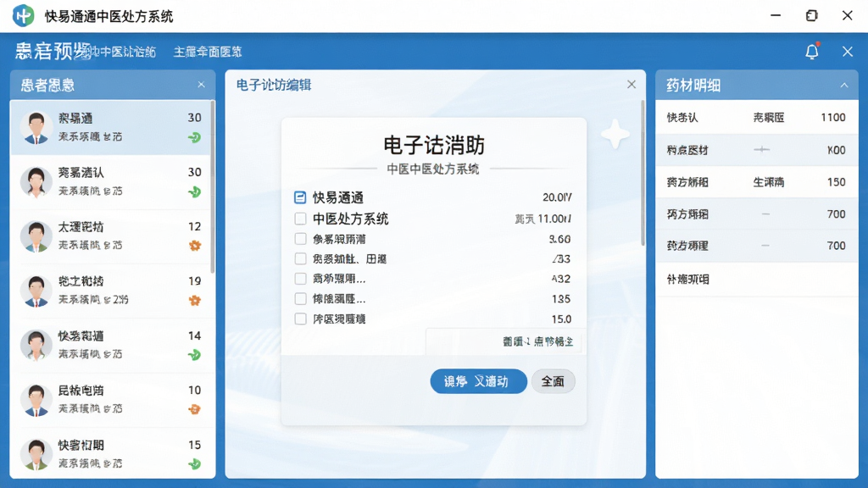Select the herb row with 150
The width and height of the screenshot is (868, 488).
[756, 182]
